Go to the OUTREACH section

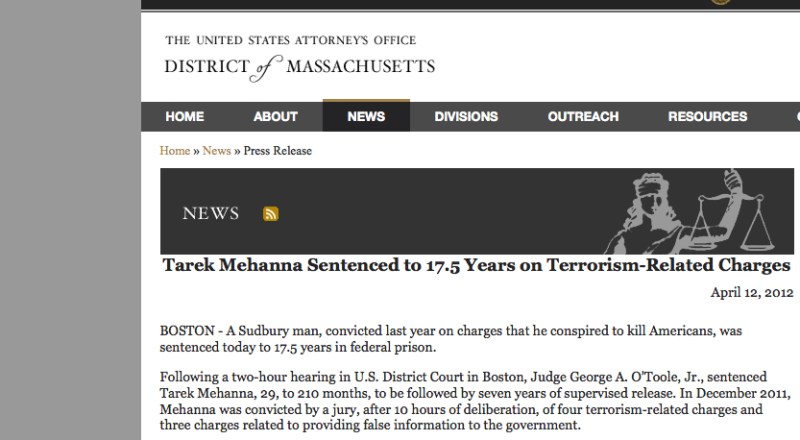[583, 117]
